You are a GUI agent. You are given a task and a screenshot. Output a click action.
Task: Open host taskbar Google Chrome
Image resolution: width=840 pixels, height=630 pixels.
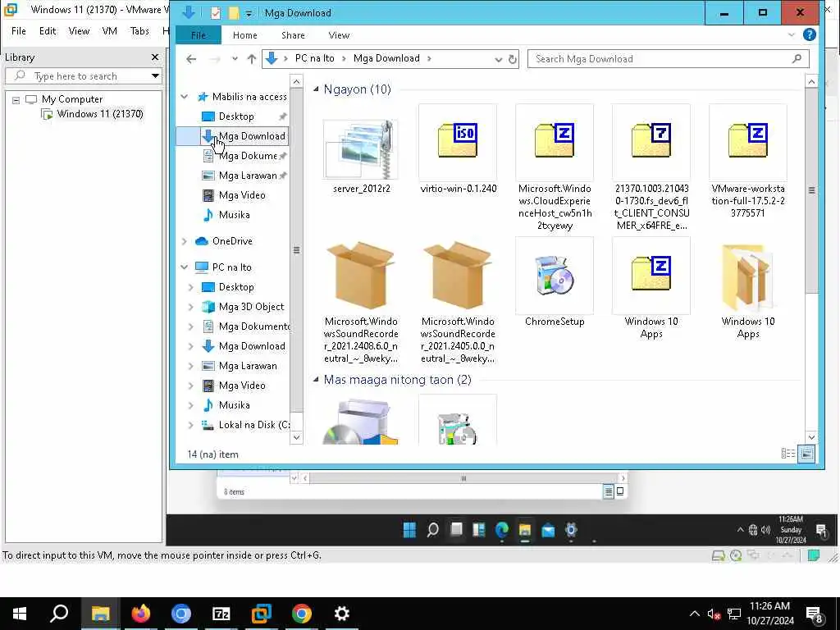(302, 614)
